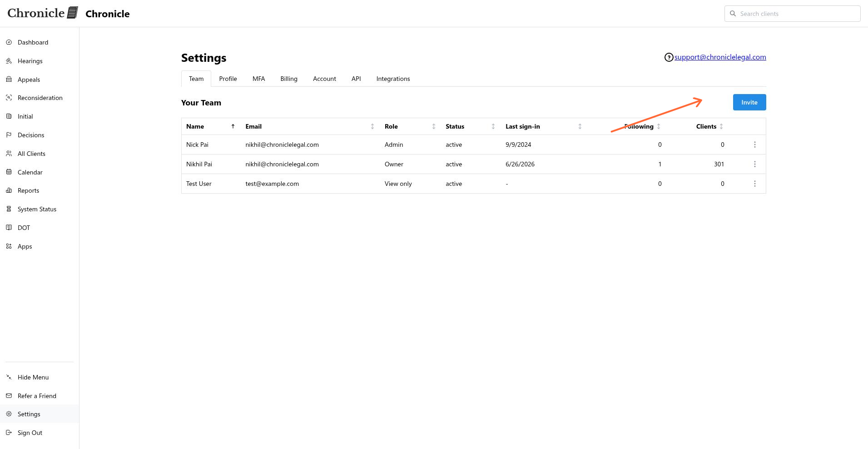Open row actions menu for Nikhil Pai
The height and width of the screenshot is (449, 868).
pyautogui.click(x=754, y=164)
